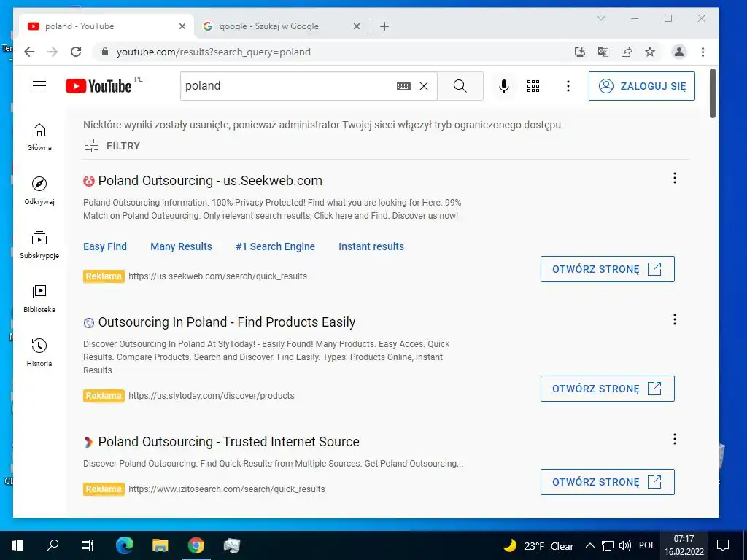Click the page vertical scrollbar thumb
The height and width of the screenshot is (560, 747).
click(x=712, y=93)
